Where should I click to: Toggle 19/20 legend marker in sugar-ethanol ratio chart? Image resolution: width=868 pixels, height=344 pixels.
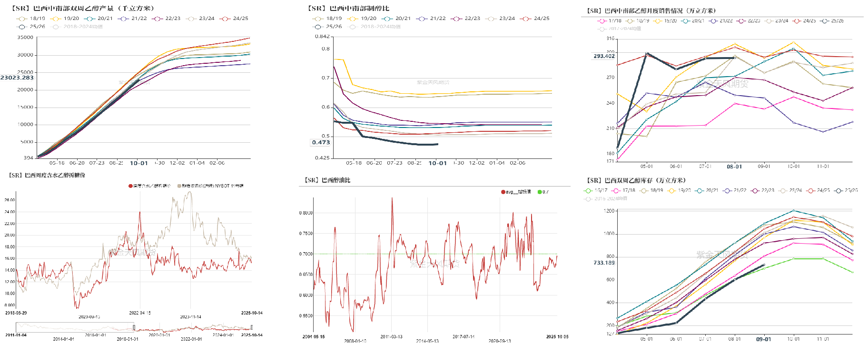coord(353,19)
